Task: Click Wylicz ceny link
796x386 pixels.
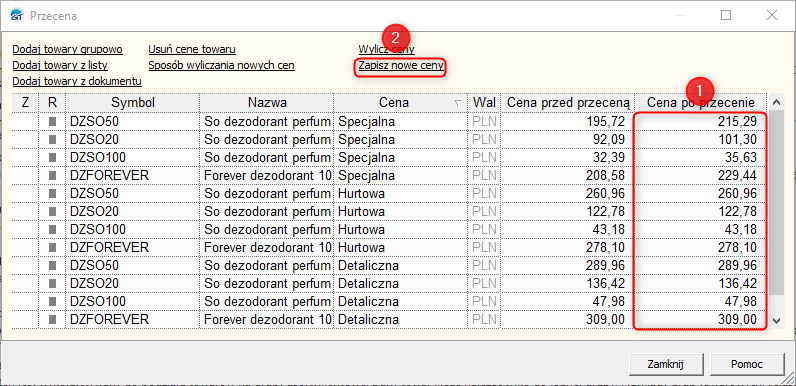Action: [x=387, y=49]
